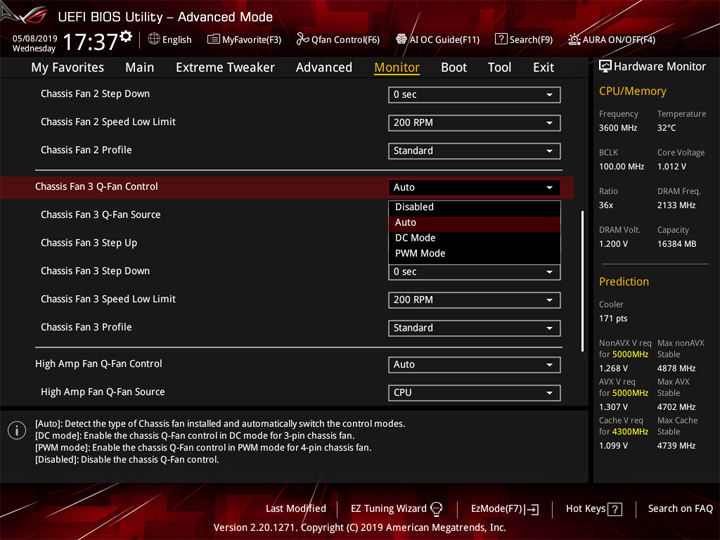Click the 2133 MHz DRAM frequency value
This screenshot has width=720, height=540.
676,205
